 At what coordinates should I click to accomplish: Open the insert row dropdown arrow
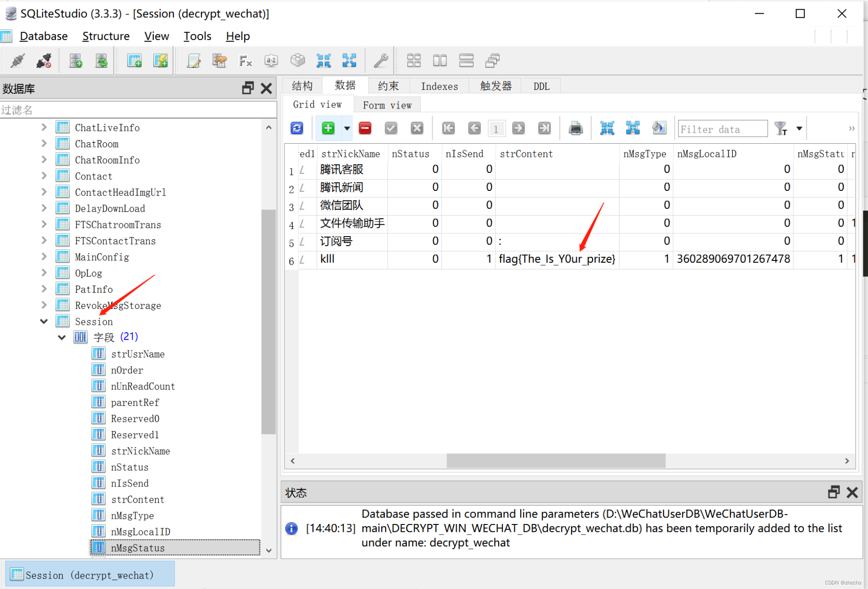pos(347,128)
